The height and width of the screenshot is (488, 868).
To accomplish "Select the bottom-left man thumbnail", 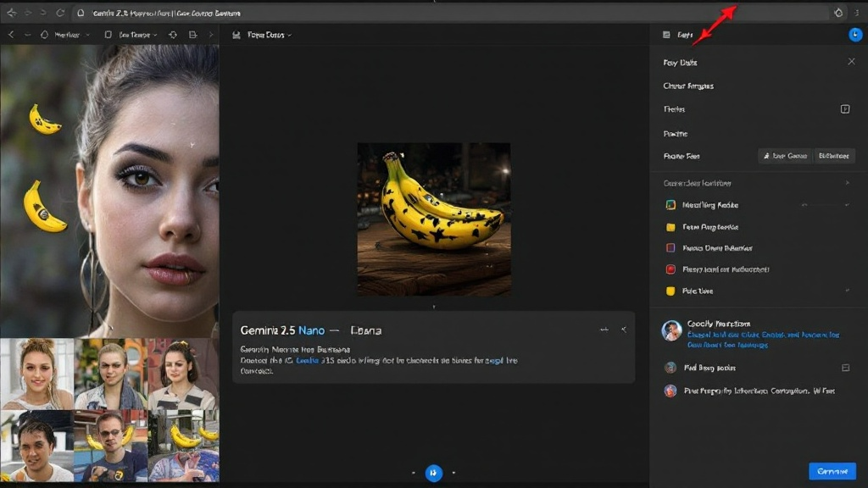I will click(36, 446).
